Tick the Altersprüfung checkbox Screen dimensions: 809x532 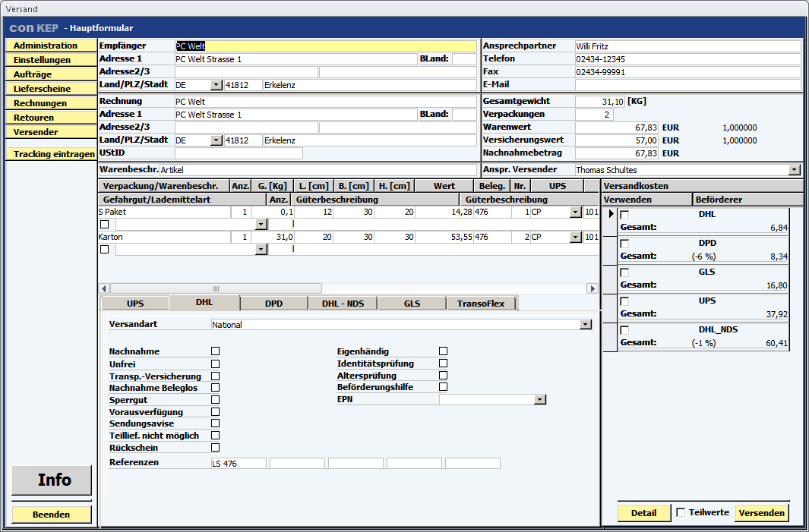click(x=443, y=376)
